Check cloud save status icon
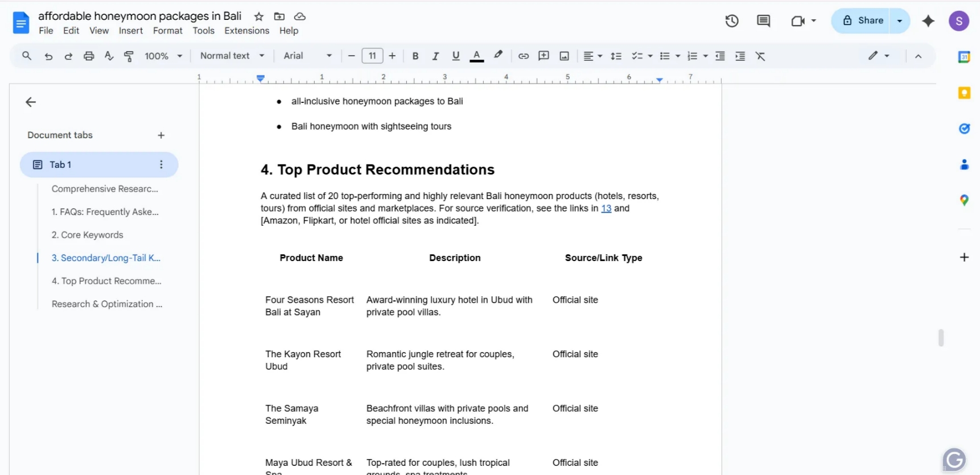Image resolution: width=980 pixels, height=475 pixels. pos(300,16)
